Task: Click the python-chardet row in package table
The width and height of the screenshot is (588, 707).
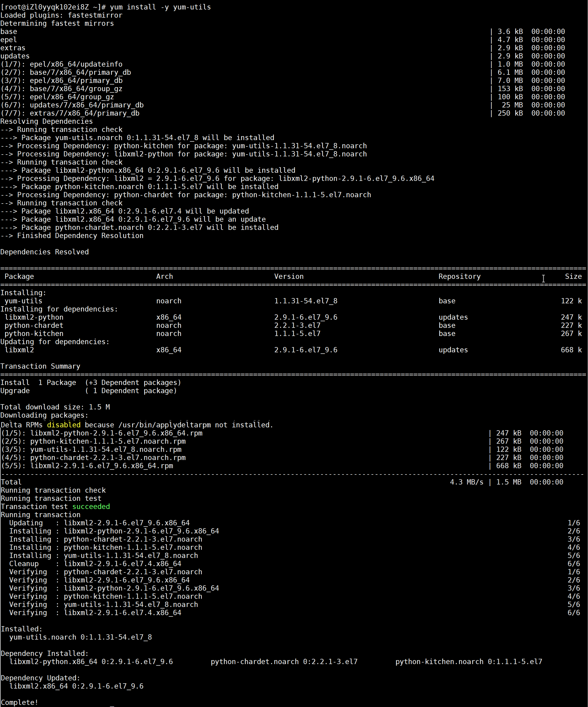Action: pyautogui.click(x=34, y=325)
